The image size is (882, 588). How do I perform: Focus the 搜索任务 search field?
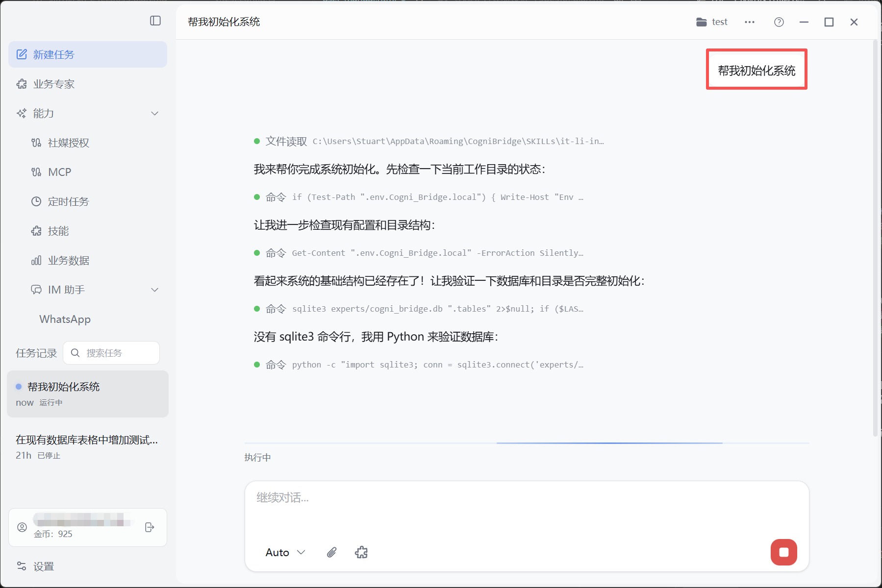111,353
